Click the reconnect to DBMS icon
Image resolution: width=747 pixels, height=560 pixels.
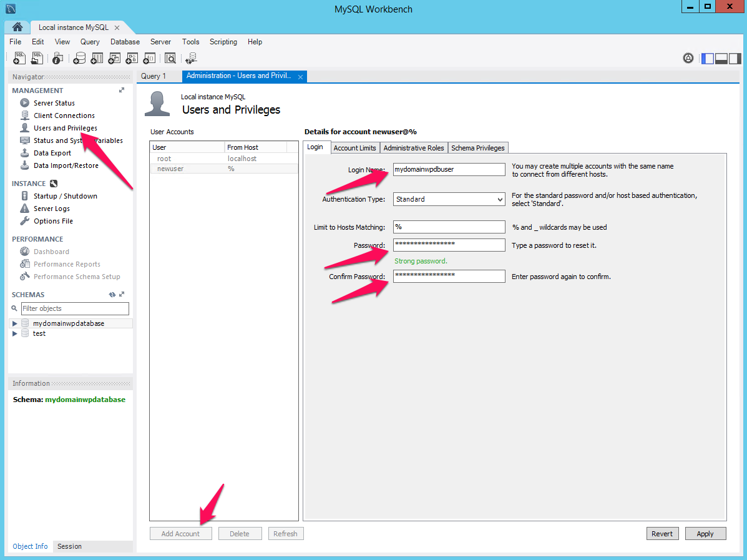(x=191, y=58)
